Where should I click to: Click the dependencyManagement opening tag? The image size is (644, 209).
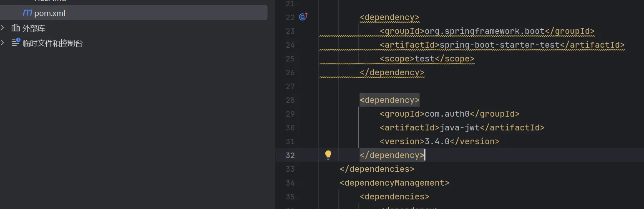[394, 183]
